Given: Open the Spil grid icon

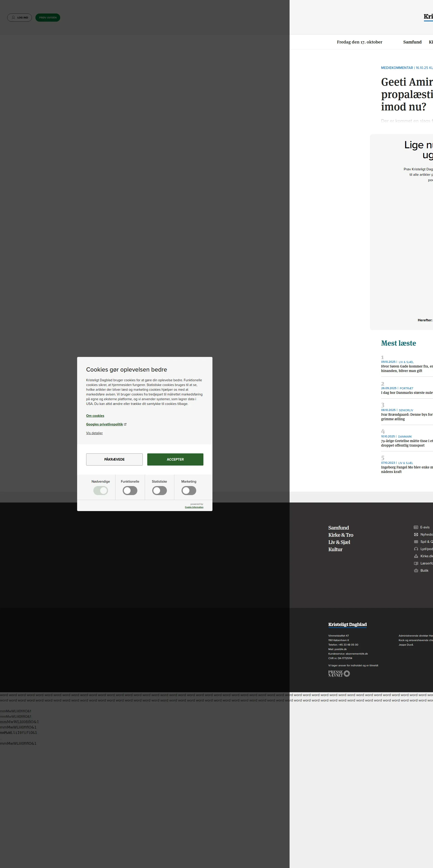Looking at the screenshot, I should tap(416, 542).
